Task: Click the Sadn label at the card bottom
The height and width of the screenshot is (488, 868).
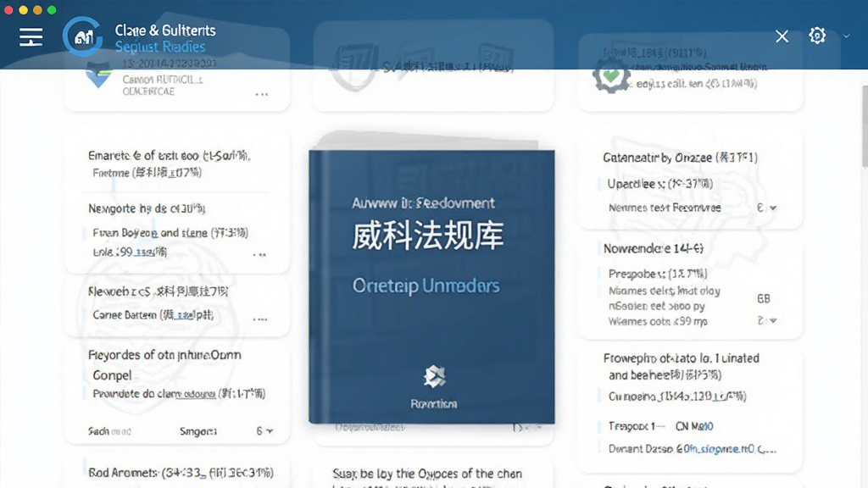Action: 109,431
